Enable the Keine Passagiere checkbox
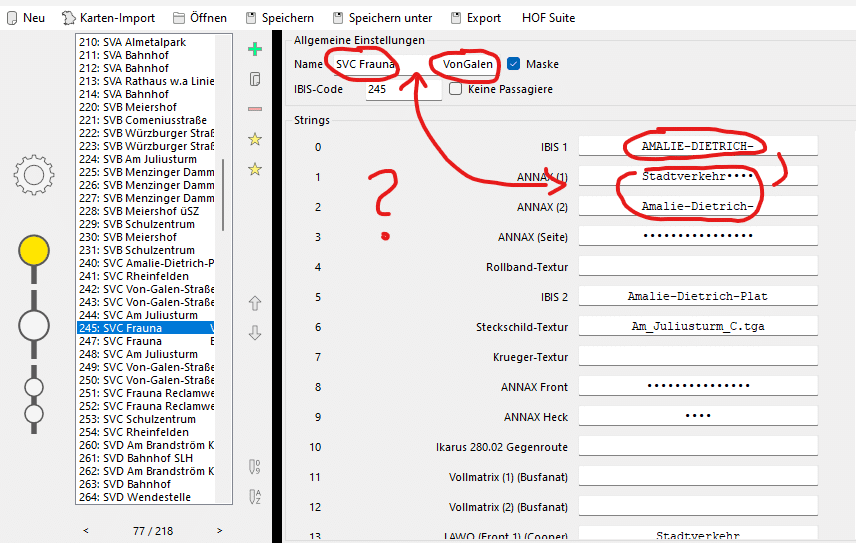856x543 pixels. point(456,89)
